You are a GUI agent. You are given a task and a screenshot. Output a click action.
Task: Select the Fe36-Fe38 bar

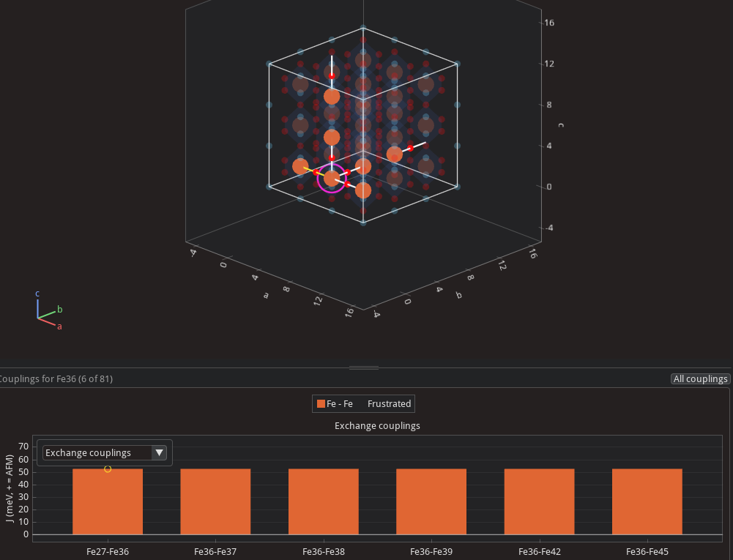coord(324,501)
